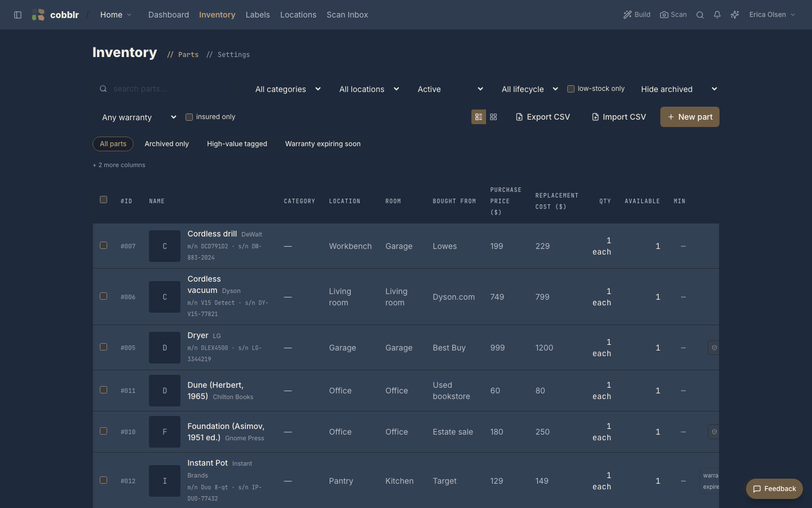812x508 pixels.
Task: Select the Cordless drill row checkbox
Action: click(x=103, y=246)
